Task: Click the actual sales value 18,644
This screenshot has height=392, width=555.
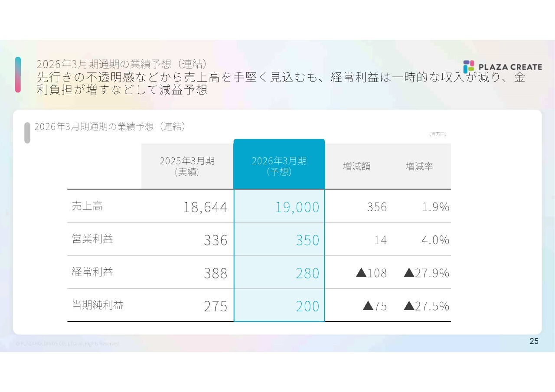Action: coord(205,207)
